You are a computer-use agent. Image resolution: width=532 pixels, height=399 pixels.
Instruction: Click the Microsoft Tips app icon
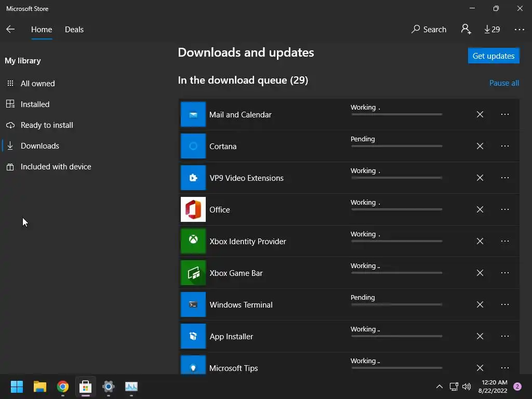tap(193, 365)
